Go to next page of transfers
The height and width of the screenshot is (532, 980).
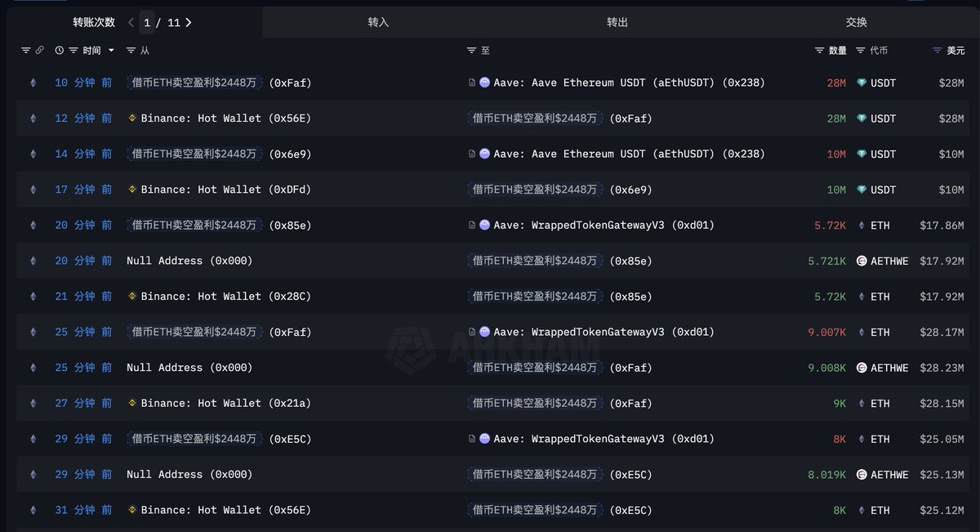point(189,23)
